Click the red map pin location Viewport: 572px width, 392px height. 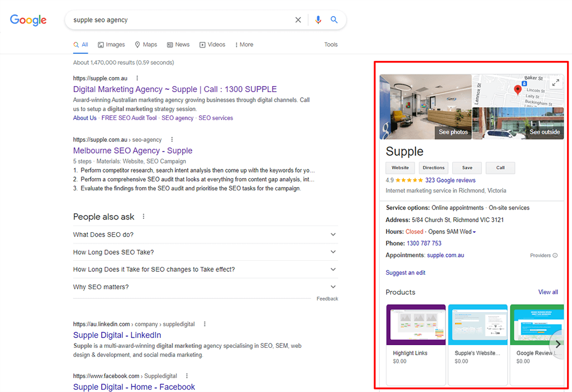coord(517,90)
